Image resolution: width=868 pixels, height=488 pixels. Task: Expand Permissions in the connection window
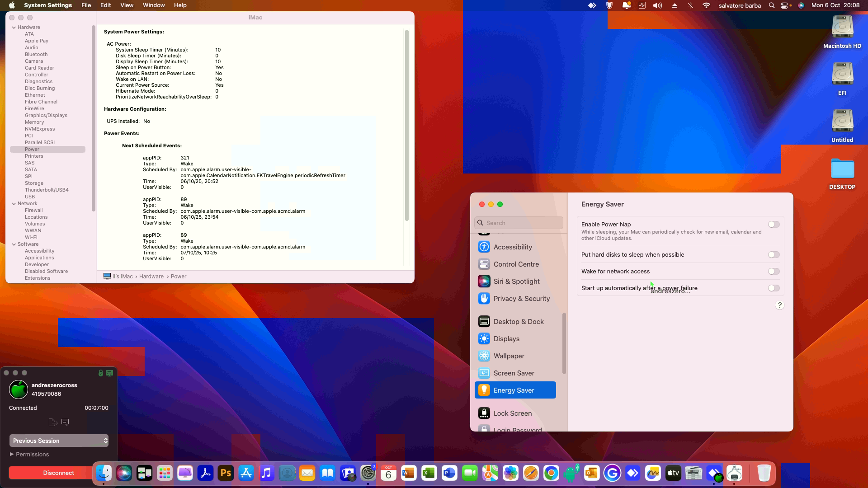[x=11, y=454]
